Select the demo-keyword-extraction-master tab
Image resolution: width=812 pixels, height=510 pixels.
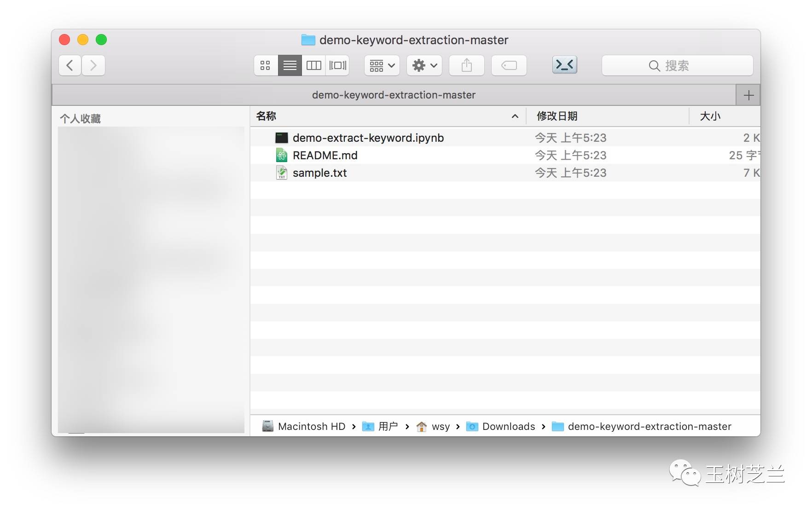(394, 95)
